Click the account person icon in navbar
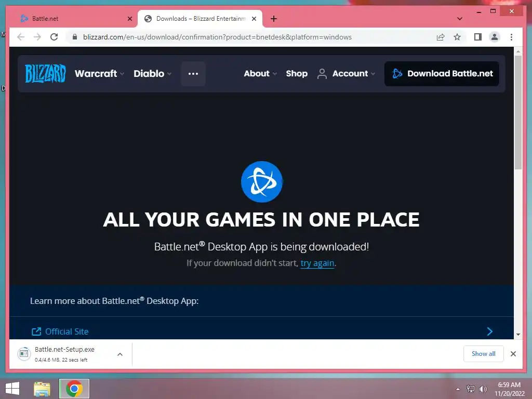The height and width of the screenshot is (399, 532). click(x=322, y=74)
